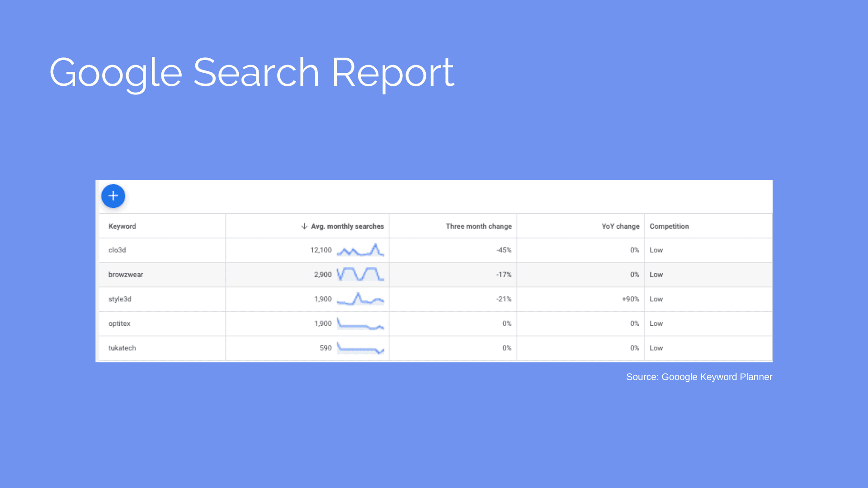Sort the table by Competition column
868x488 pixels.
669,226
